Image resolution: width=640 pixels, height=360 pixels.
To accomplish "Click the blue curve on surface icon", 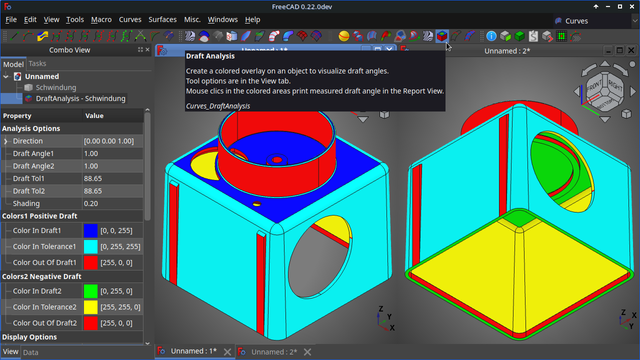I will click(x=169, y=36).
